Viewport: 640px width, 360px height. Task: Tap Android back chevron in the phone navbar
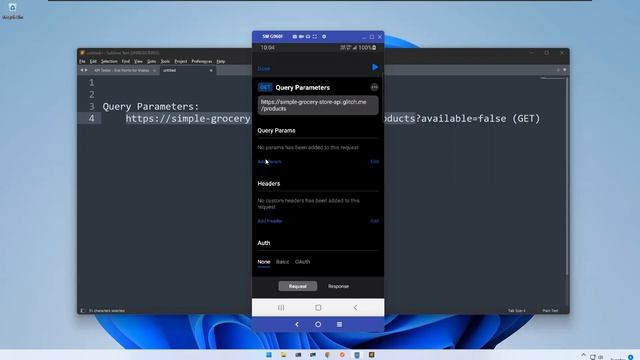(x=355, y=308)
